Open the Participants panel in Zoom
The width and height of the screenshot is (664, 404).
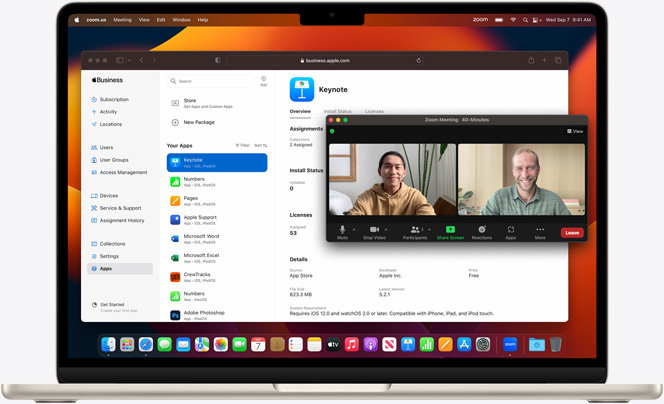pos(415,231)
